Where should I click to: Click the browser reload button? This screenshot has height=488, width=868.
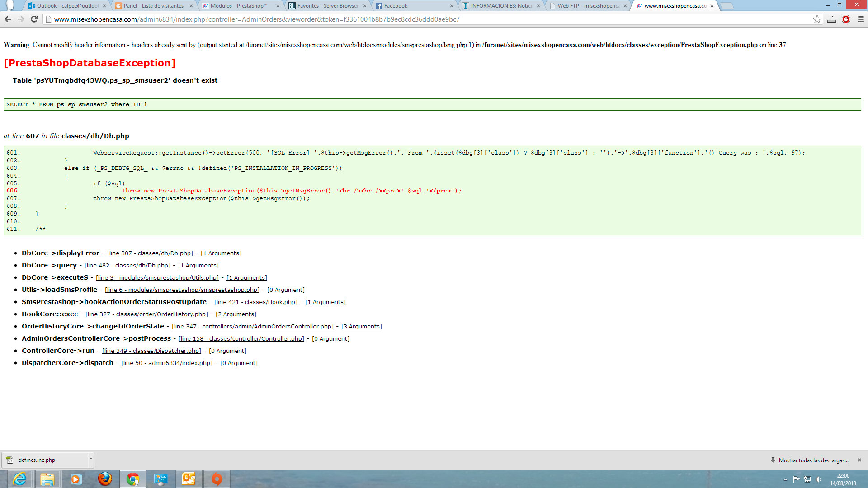coord(34,19)
